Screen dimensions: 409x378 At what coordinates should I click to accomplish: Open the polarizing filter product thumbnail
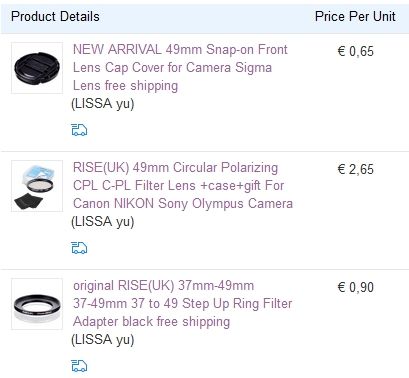coord(37,186)
